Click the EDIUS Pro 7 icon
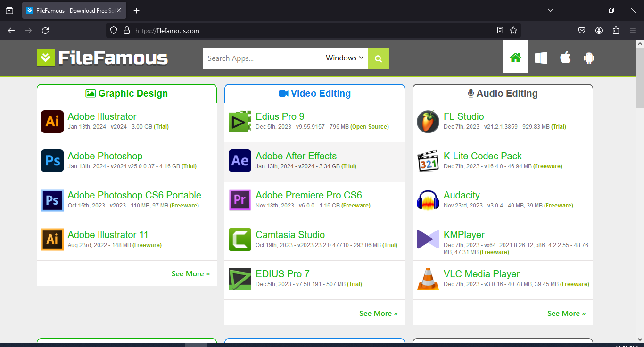 pos(240,279)
